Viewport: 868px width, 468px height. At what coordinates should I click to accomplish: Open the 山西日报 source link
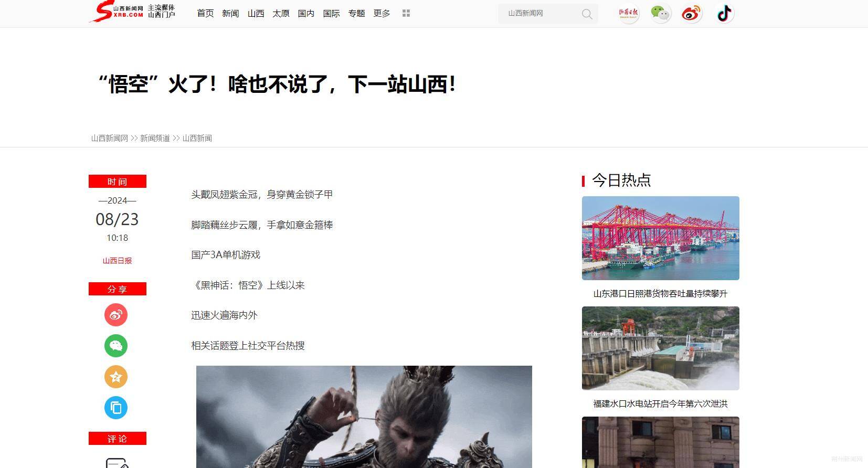(117, 260)
